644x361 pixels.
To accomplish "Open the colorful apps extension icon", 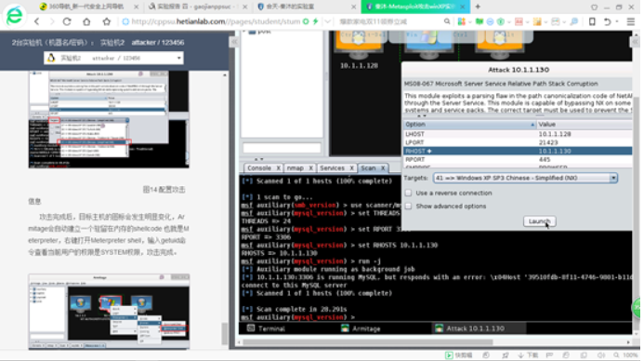I will tap(462, 21).
